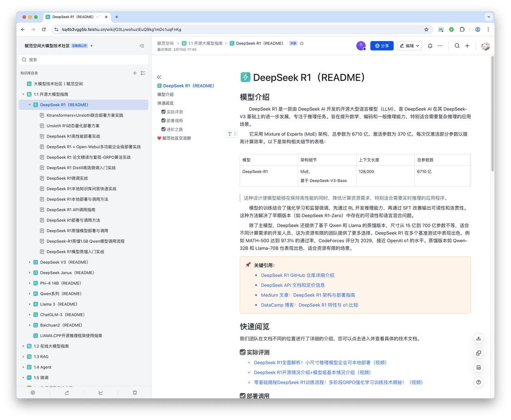
Task: Open the 赋范空间大模型技术社区 workspace dropdown
Action: tap(91, 46)
